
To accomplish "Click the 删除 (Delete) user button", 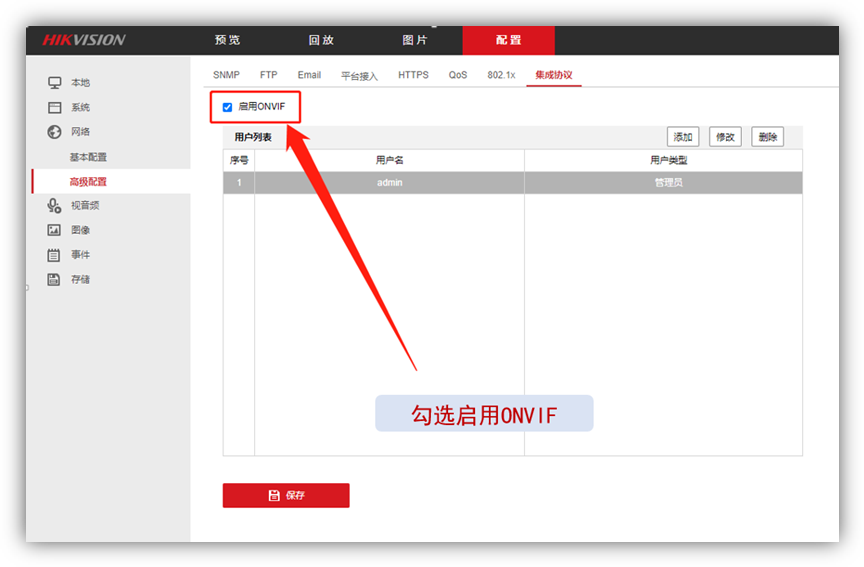I will pos(768,137).
